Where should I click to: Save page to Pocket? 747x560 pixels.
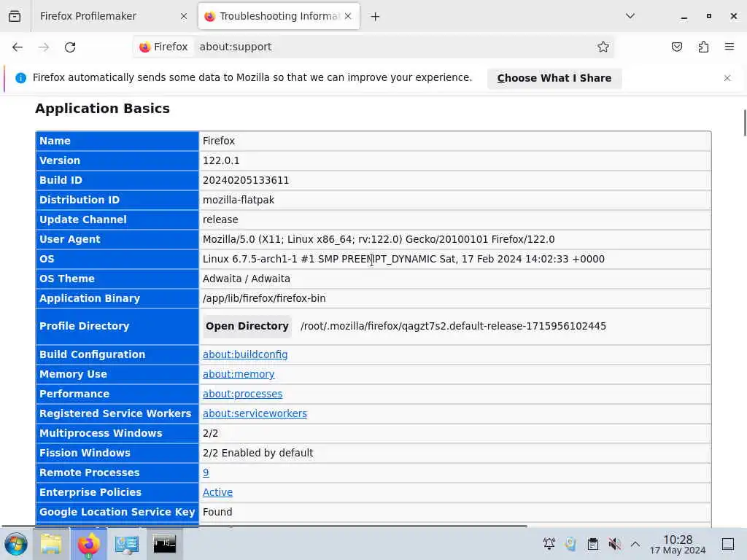[677, 47]
